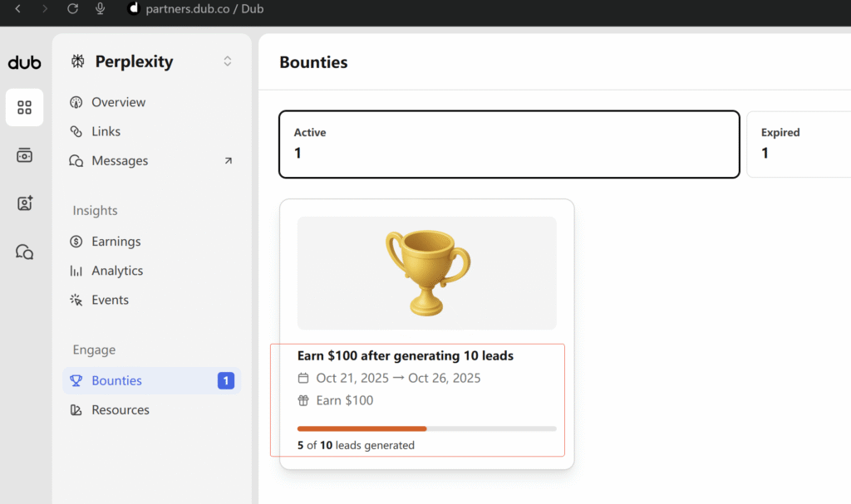Screen dimensions: 851x504
Task: Reload the page with refresh icon
Action: (x=73, y=9)
